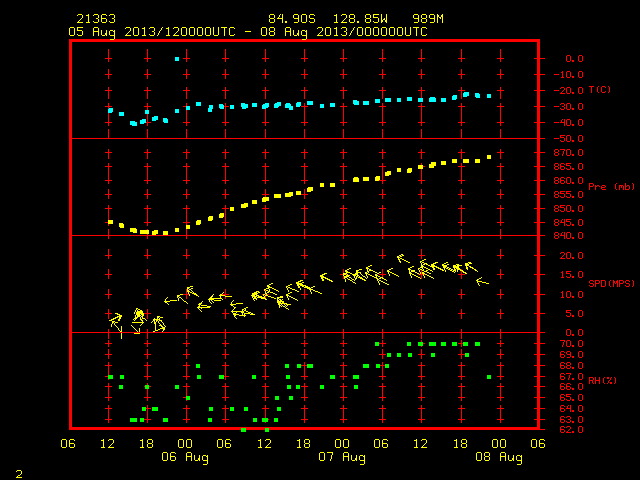
Task: Select the T(C) axis label
Action: tap(600, 90)
